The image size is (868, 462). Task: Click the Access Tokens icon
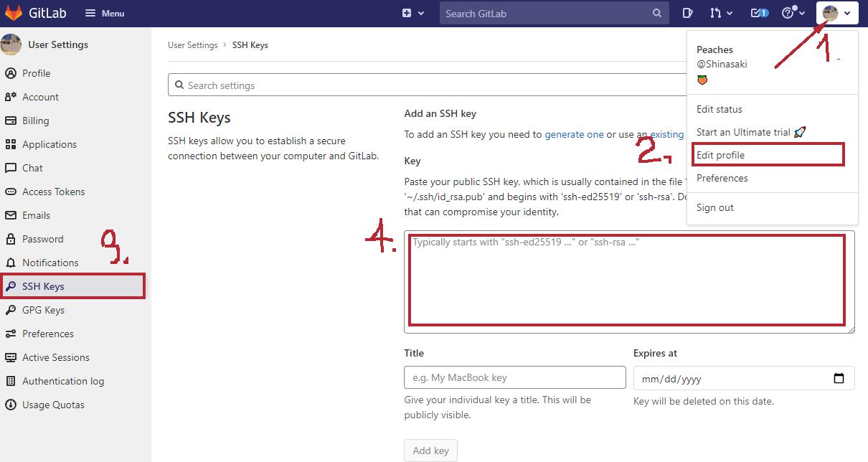[x=10, y=192]
